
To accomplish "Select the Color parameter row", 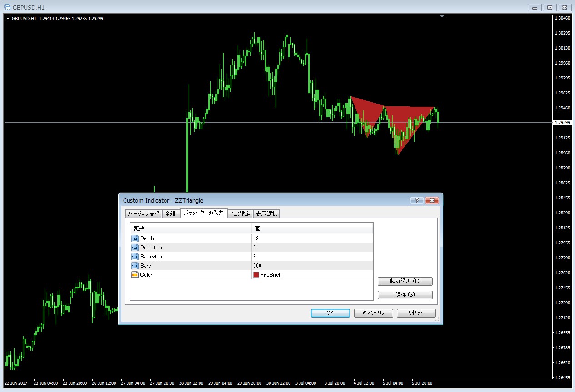I will coord(252,275).
